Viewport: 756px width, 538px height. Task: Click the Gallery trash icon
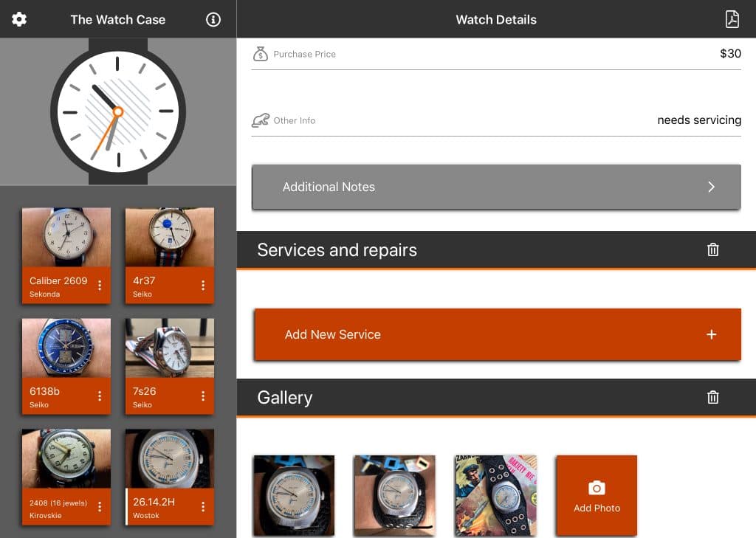[x=712, y=398]
